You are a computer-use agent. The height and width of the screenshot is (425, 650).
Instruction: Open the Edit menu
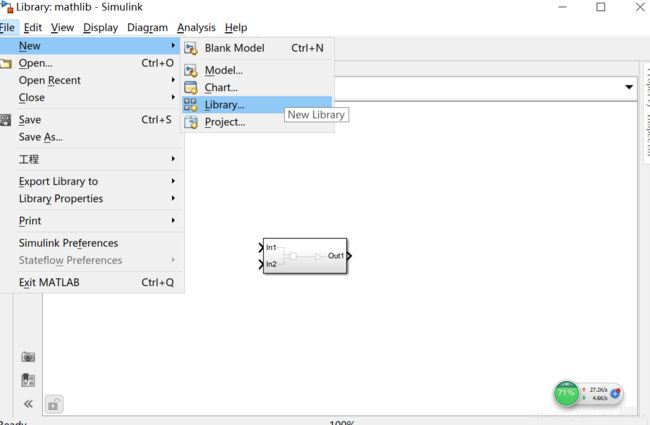click(33, 28)
